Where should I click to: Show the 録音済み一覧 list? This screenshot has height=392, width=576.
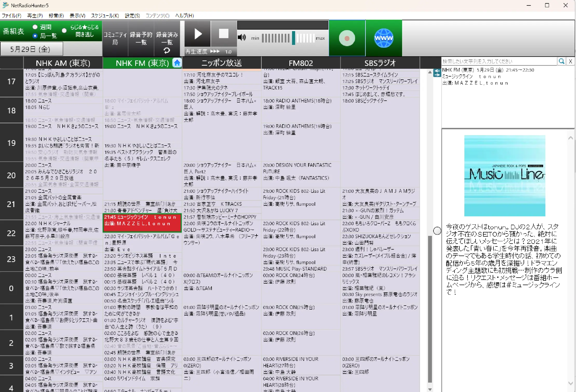click(167, 38)
